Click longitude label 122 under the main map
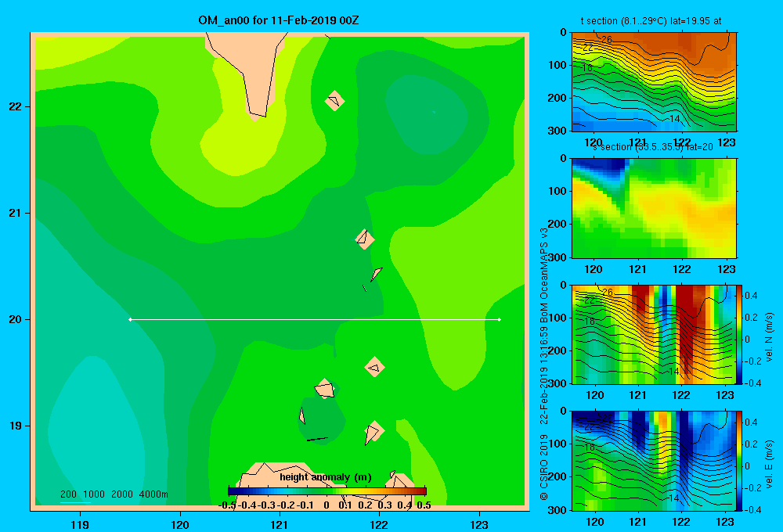 pyautogui.click(x=379, y=524)
